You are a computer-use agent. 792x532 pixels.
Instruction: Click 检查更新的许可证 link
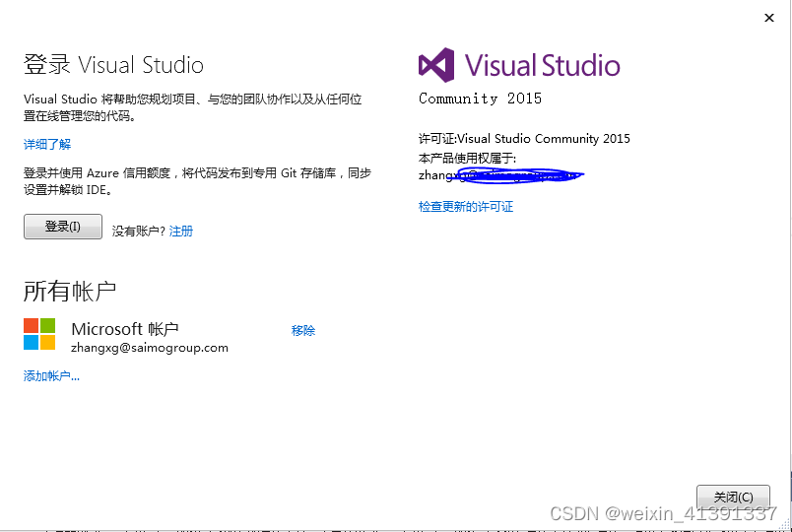(x=466, y=206)
